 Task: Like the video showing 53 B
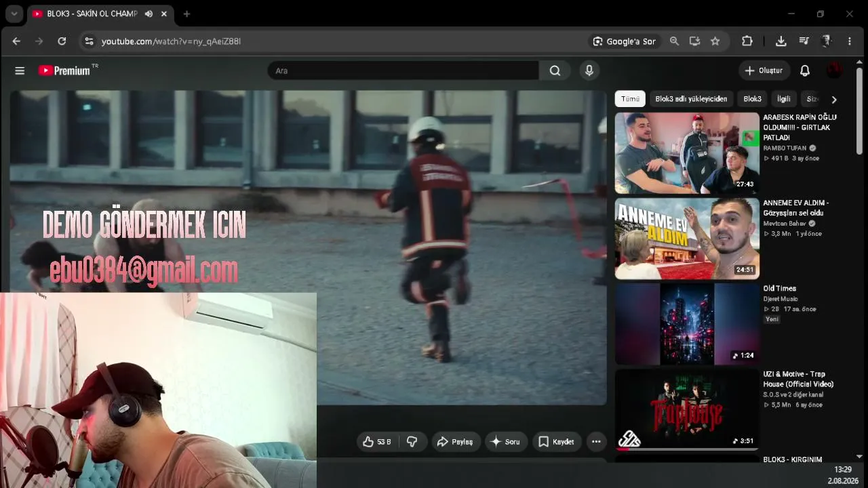click(x=378, y=442)
